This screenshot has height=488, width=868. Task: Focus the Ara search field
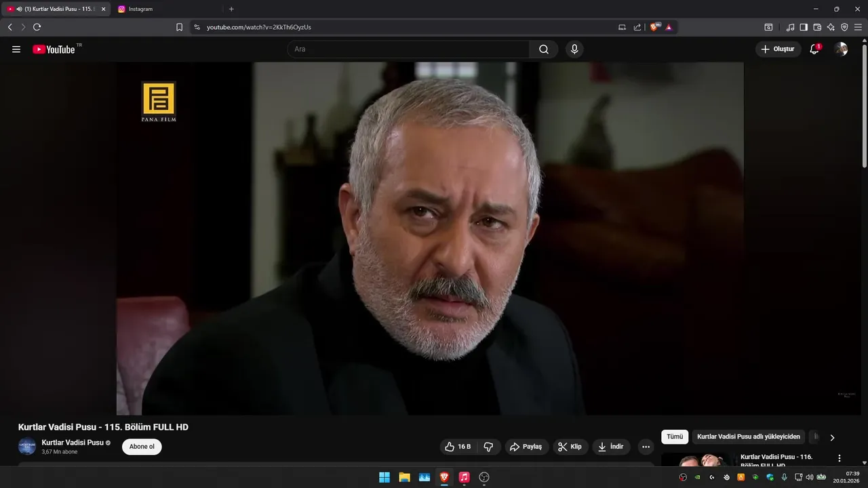[408, 49]
